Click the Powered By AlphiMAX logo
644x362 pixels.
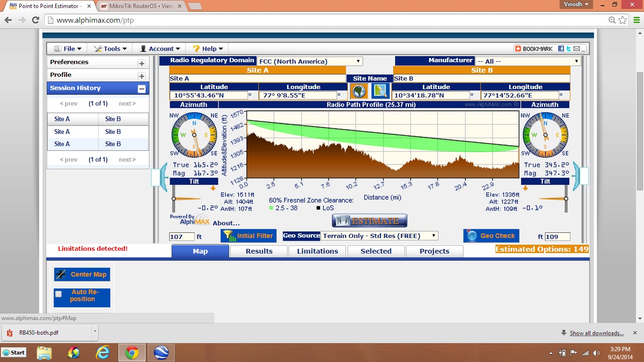pyautogui.click(x=190, y=220)
